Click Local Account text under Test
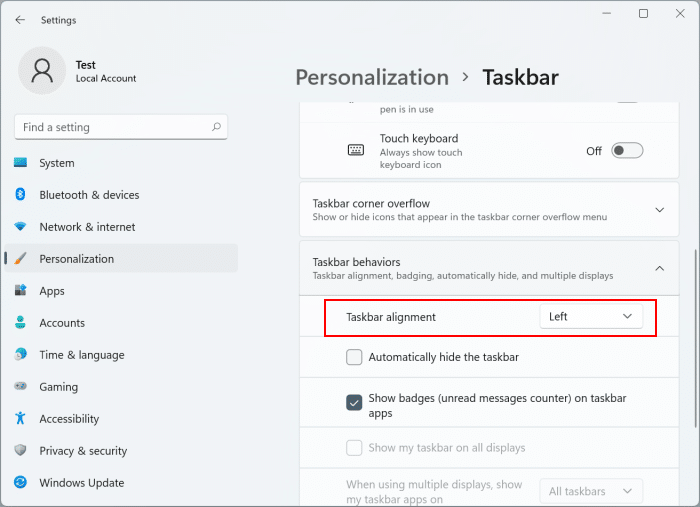Screen dimensions: 700x507 click(106, 79)
